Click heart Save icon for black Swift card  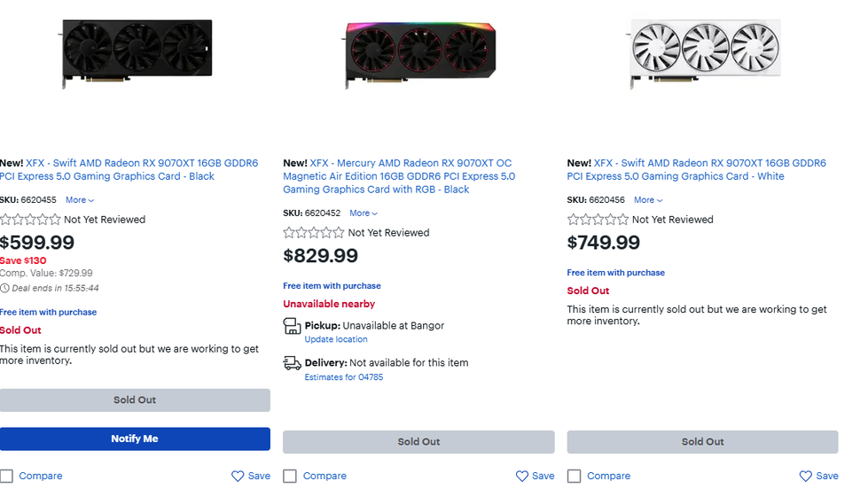(x=238, y=476)
